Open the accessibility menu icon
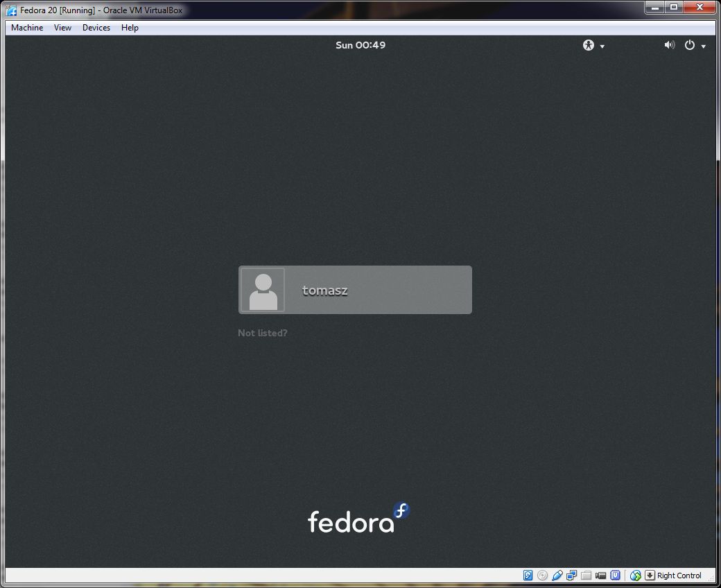 [x=588, y=45]
